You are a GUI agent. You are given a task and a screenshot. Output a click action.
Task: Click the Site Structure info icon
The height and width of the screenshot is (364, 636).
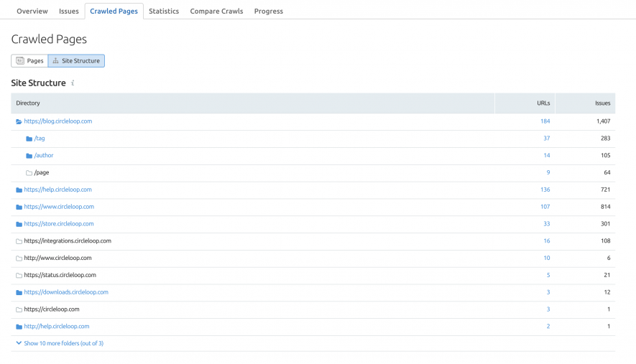[x=73, y=83]
